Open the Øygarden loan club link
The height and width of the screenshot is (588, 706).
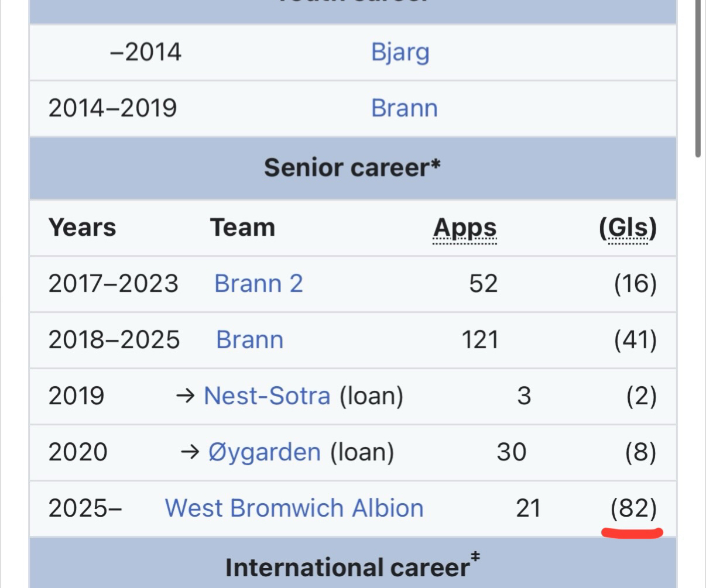pyautogui.click(x=265, y=452)
